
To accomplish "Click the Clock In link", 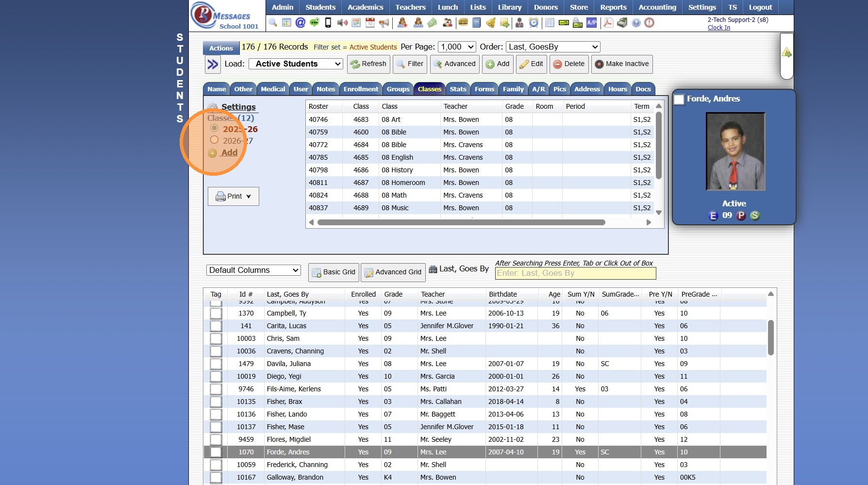I will (x=718, y=28).
